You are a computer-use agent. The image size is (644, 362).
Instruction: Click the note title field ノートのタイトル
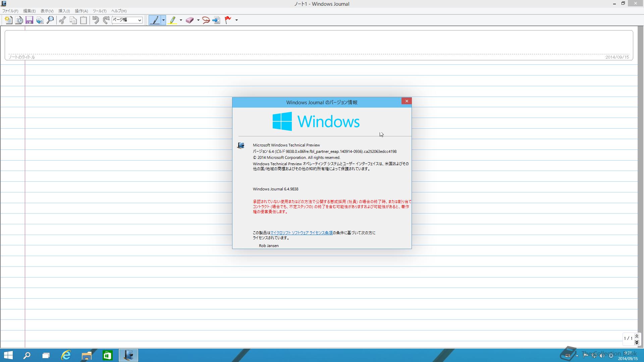[x=22, y=57]
